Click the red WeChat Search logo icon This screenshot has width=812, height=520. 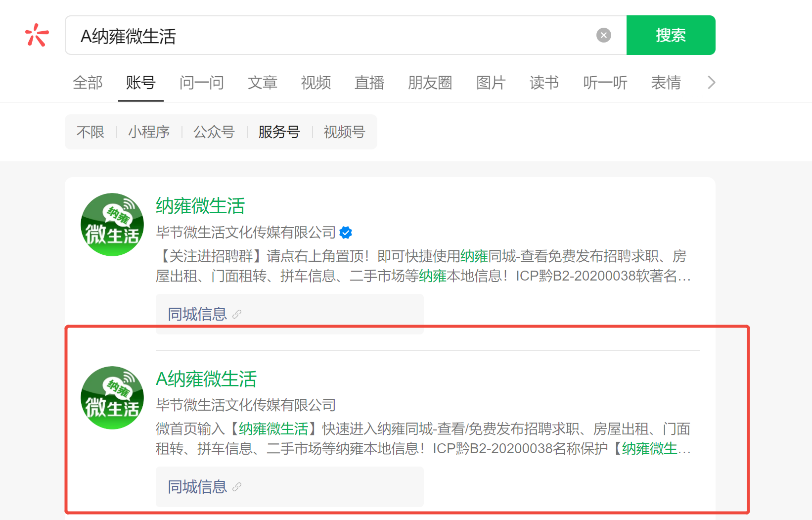[37, 35]
